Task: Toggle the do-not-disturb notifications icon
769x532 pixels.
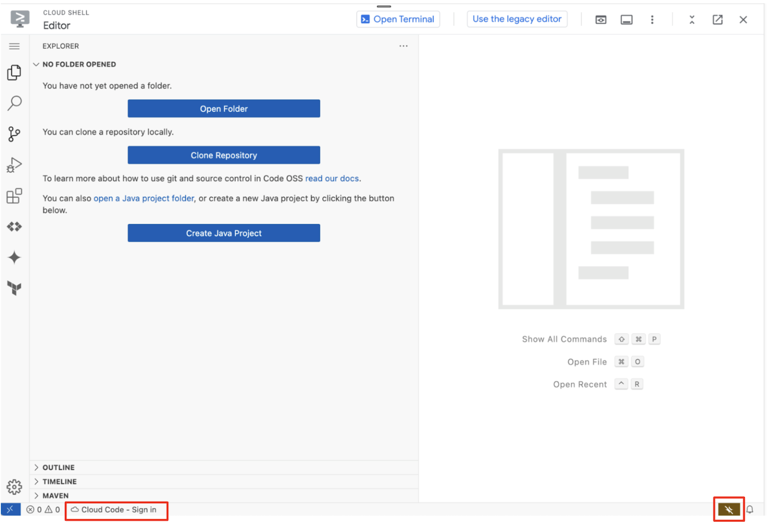Action: [728, 509]
